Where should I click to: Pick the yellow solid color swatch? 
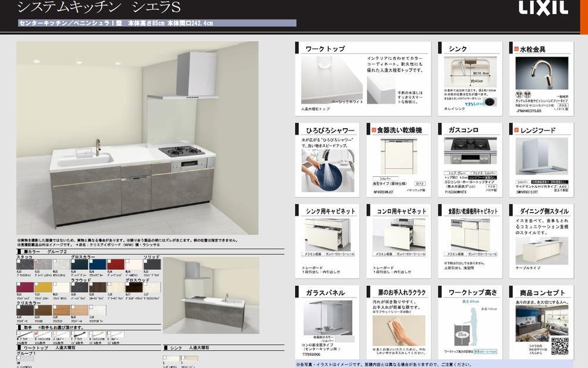43,287
